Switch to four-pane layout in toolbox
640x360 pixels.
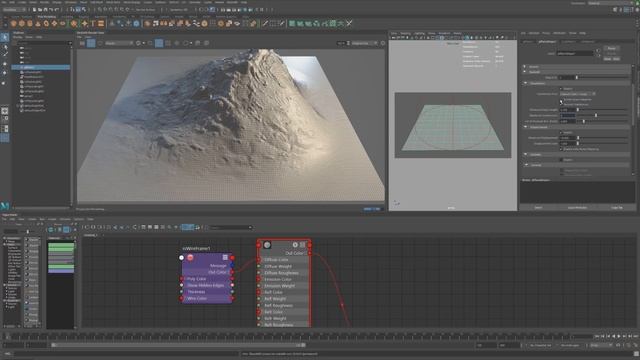(x=5, y=119)
